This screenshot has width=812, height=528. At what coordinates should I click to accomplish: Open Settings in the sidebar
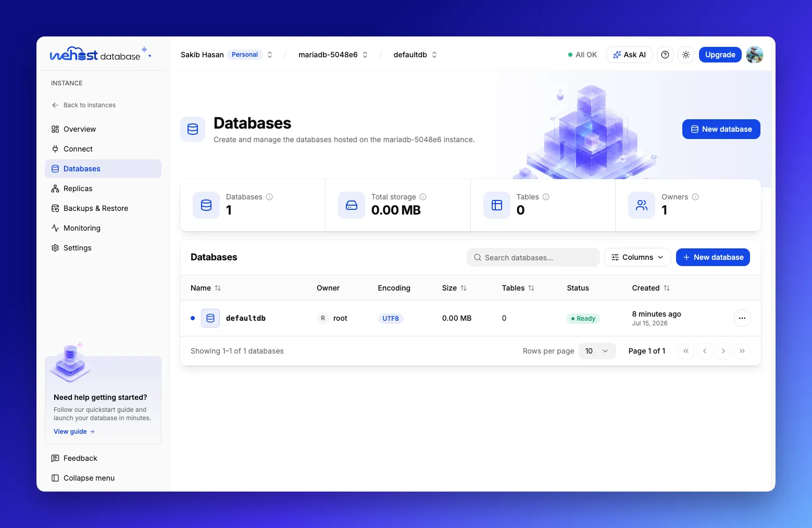tap(103, 248)
